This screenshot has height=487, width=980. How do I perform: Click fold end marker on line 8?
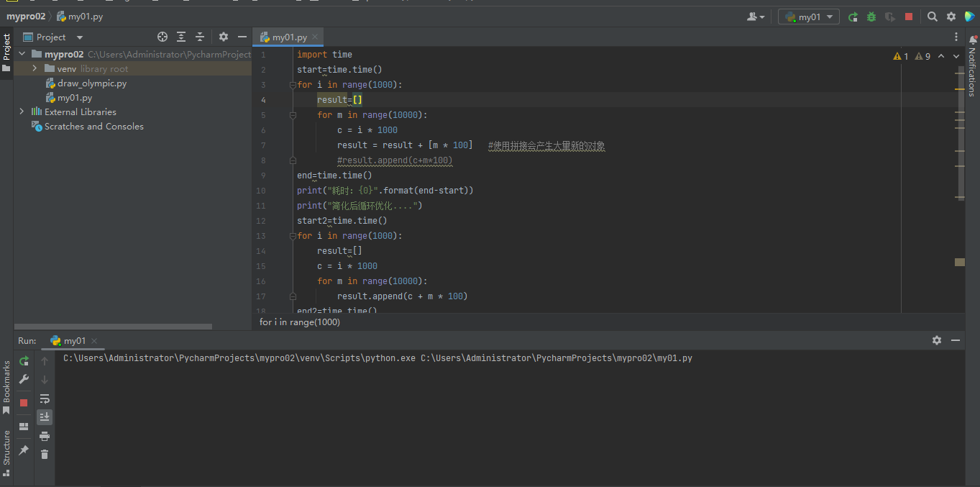pos(292,160)
